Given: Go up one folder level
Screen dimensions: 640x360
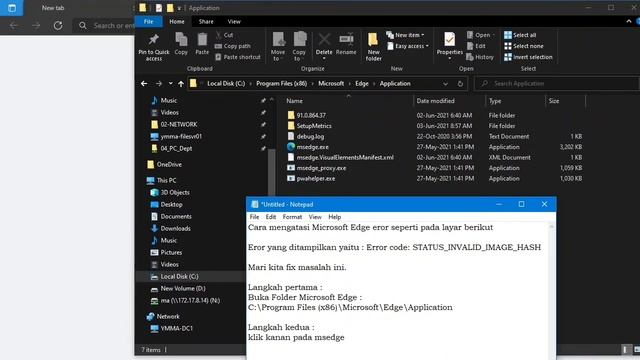Looking at the screenshot, I should (181, 84).
